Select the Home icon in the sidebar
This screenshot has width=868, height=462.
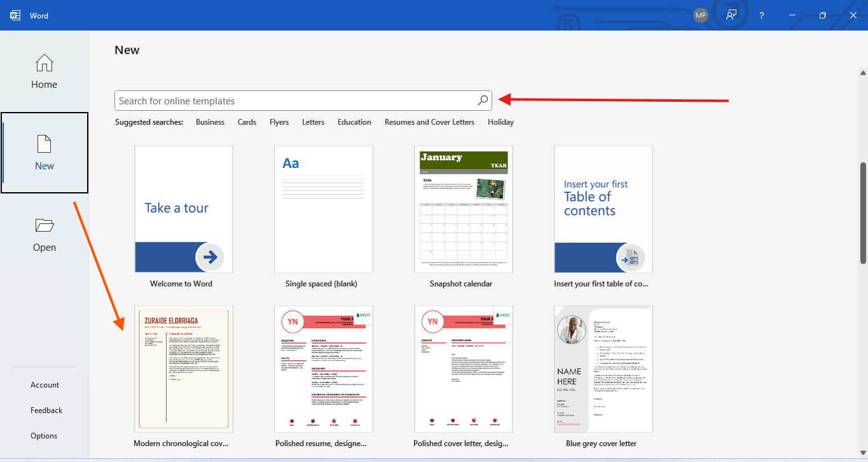pyautogui.click(x=44, y=63)
